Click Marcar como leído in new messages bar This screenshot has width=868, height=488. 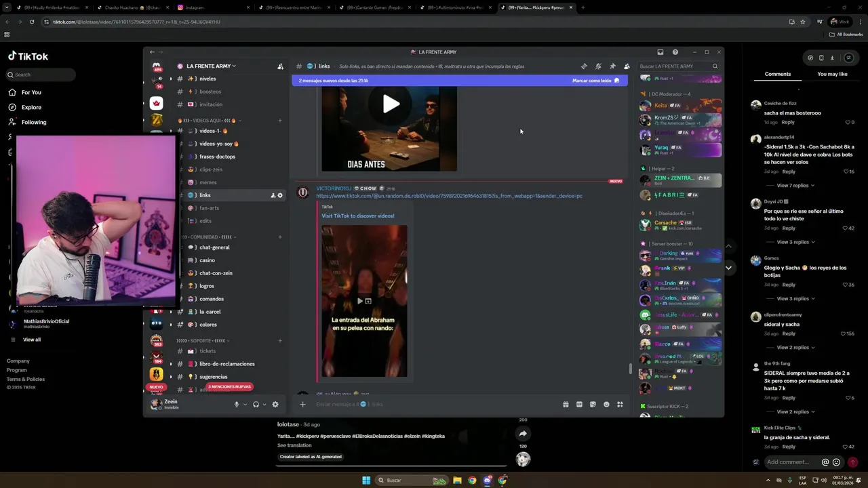pos(596,81)
